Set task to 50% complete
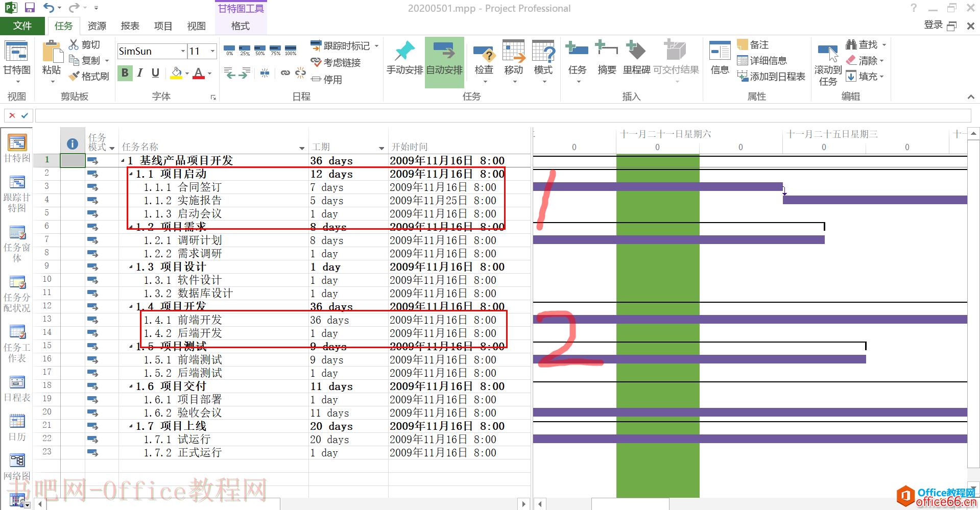Viewport: 980px width, 510px height. pos(260,50)
